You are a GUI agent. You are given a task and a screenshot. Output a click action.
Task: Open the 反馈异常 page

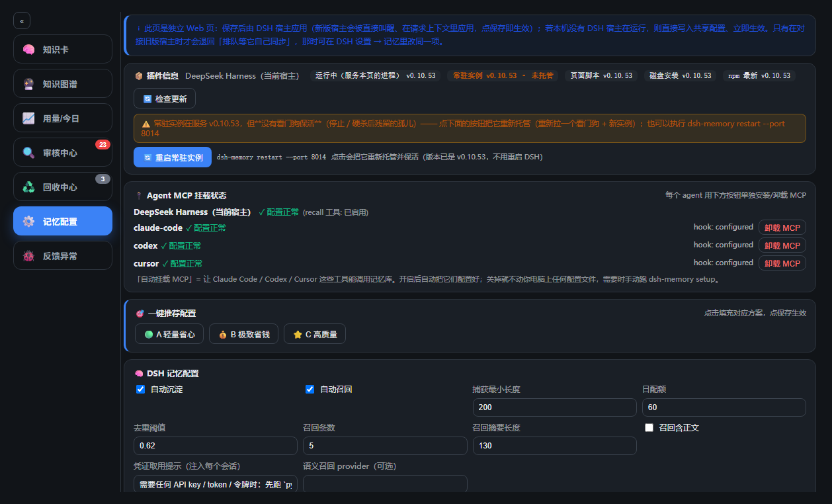point(63,255)
